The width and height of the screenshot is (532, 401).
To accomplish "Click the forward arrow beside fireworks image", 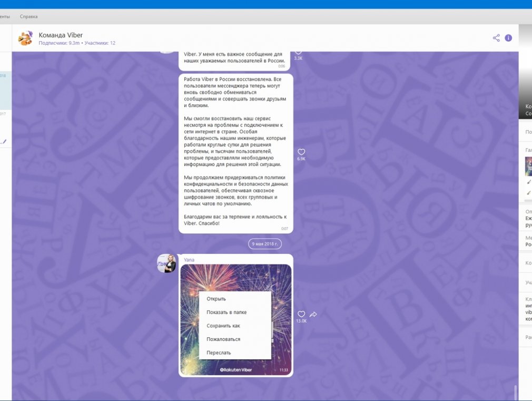I will coord(313,314).
